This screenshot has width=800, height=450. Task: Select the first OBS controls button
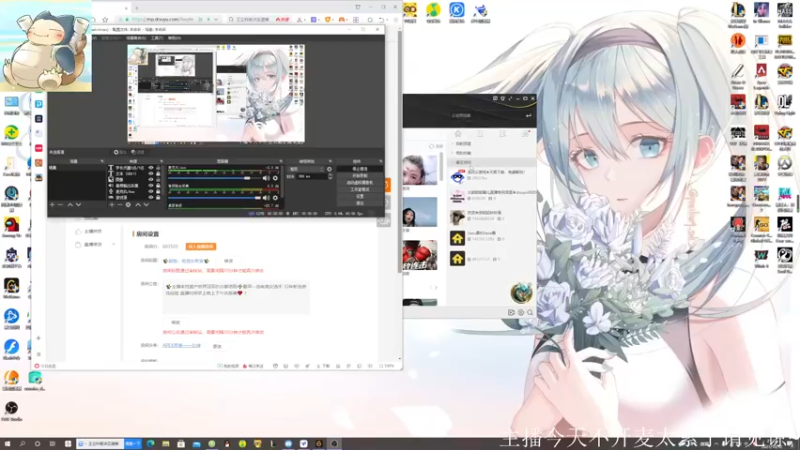coord(360,169)
